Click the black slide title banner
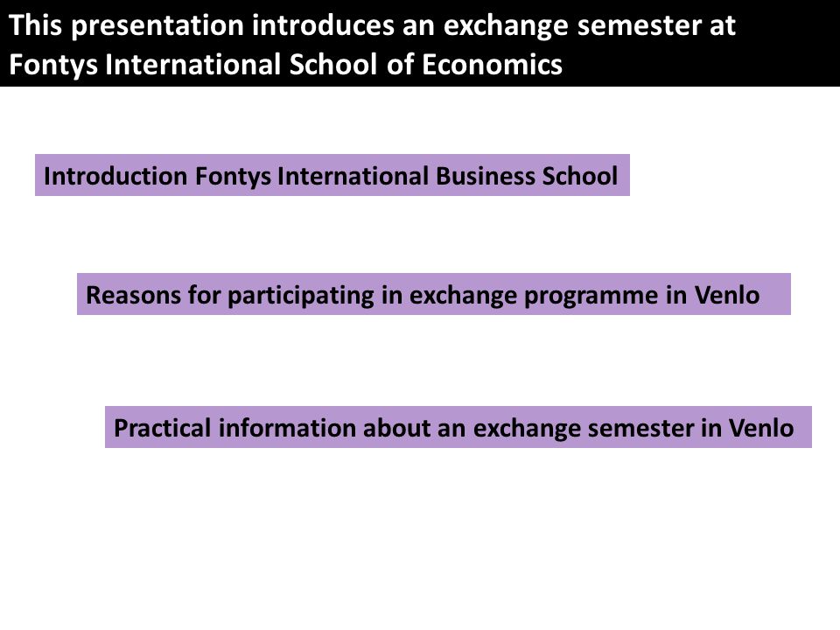 coord(420,44)
